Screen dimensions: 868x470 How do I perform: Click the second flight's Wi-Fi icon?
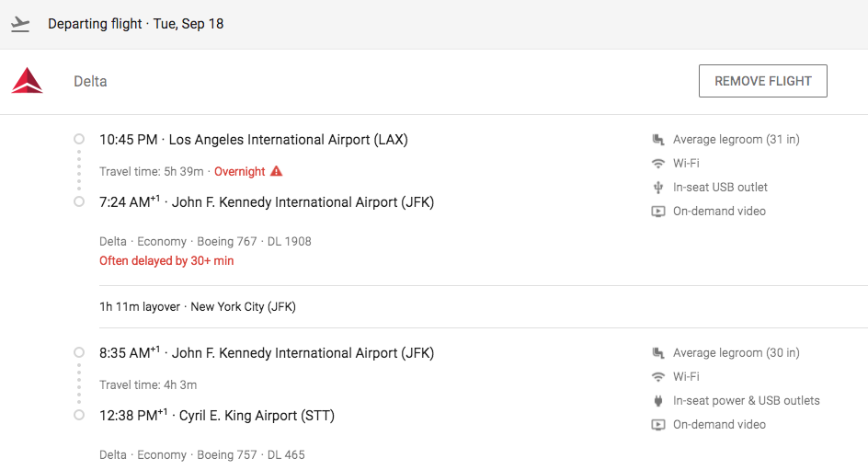pos(658,377)
